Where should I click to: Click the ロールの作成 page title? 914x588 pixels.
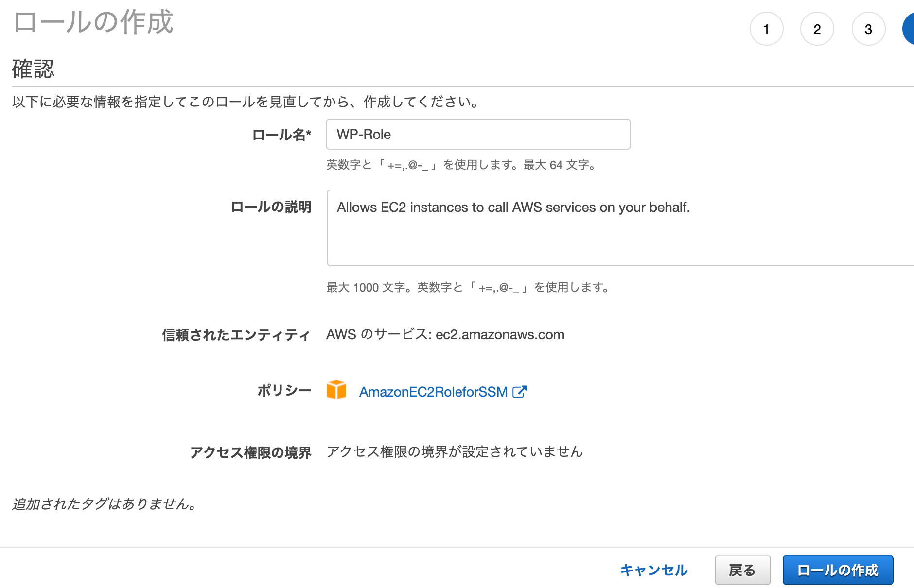[x=93, y=22]
